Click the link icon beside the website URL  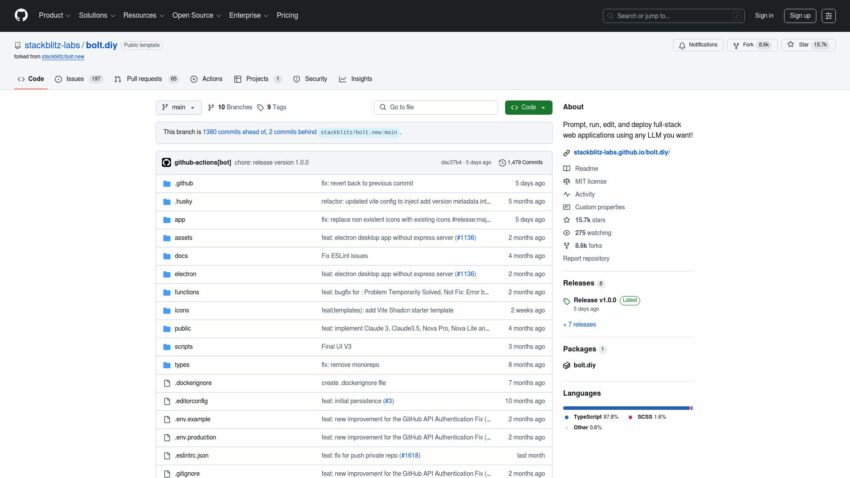pos(566,153)
